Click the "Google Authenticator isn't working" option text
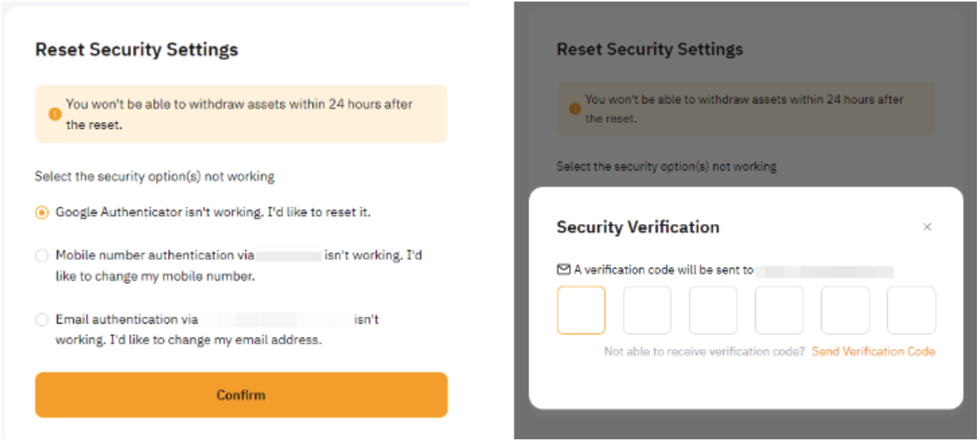 tap(213, 213)
